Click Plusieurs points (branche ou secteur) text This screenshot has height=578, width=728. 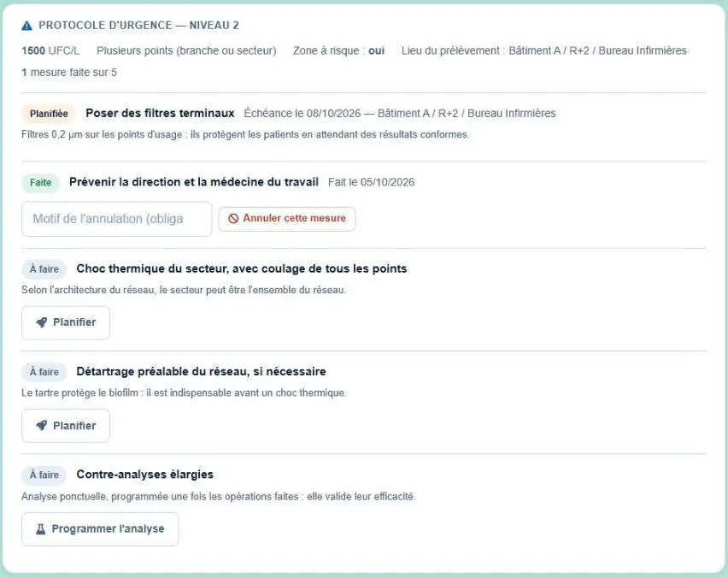point(186,50)
